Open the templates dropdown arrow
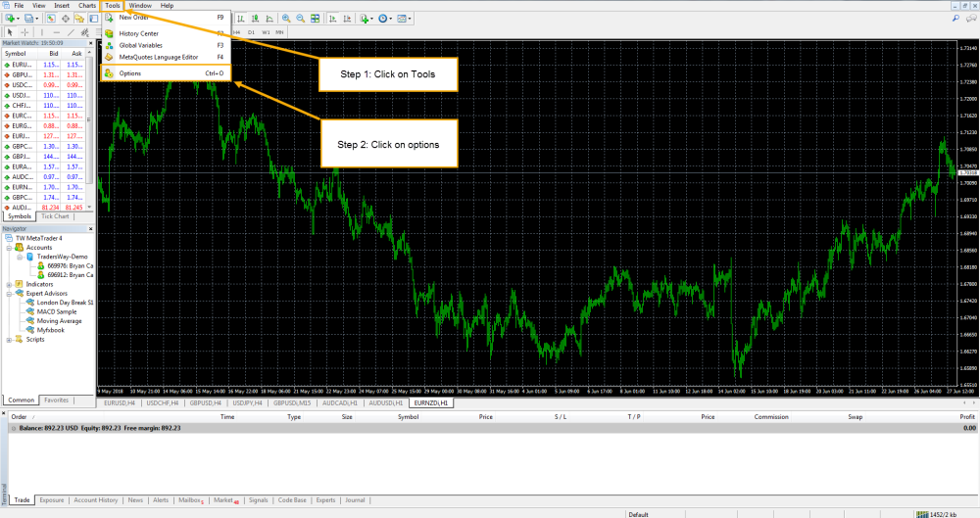Screen dimensions: 980x518 [x=410, y=19]
